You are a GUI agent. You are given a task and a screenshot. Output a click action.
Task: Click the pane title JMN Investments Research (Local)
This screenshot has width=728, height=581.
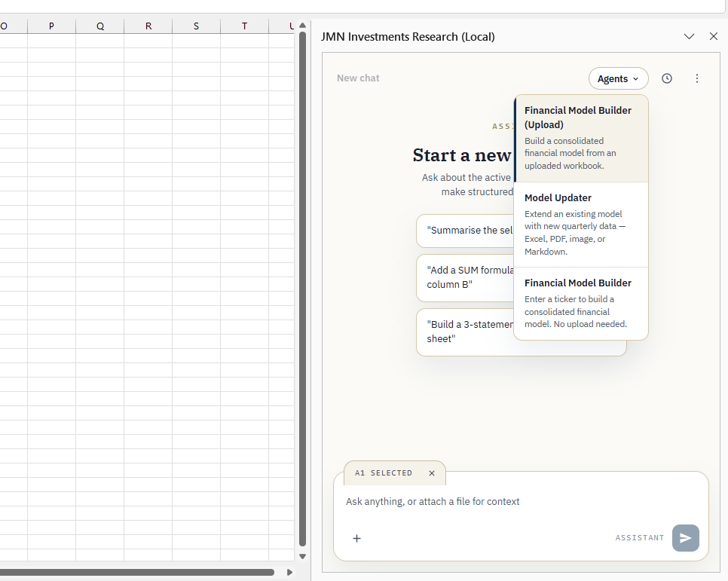(x=408, y=37)
